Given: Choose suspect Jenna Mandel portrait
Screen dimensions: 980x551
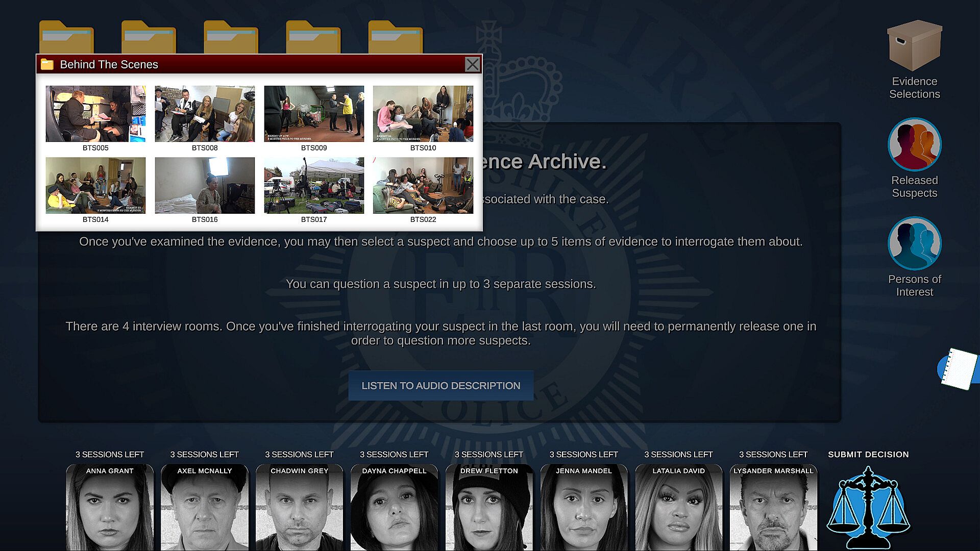Looking at the screenshot, I should [584, 508].
